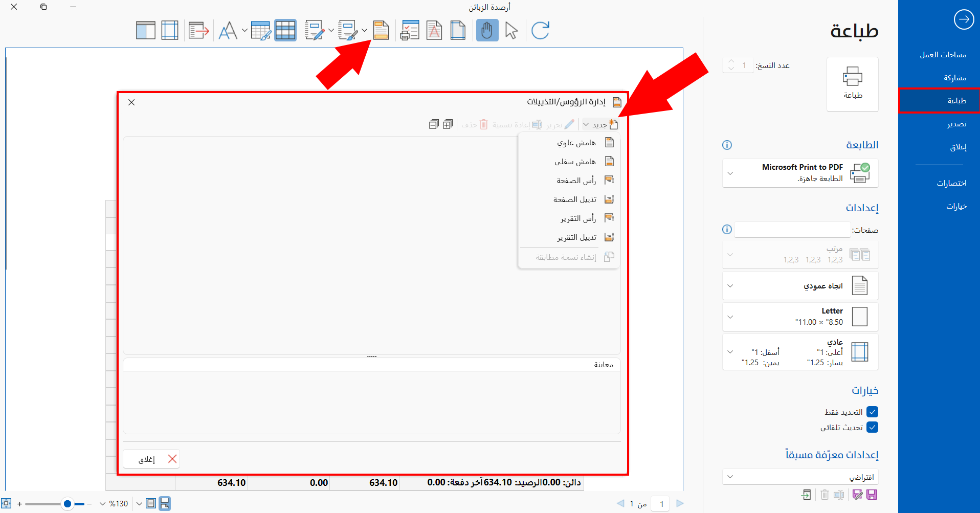The image size is (980, 513).
Task: Choose 'رأس التقرير' from the new menu
Action: point(569,218)
